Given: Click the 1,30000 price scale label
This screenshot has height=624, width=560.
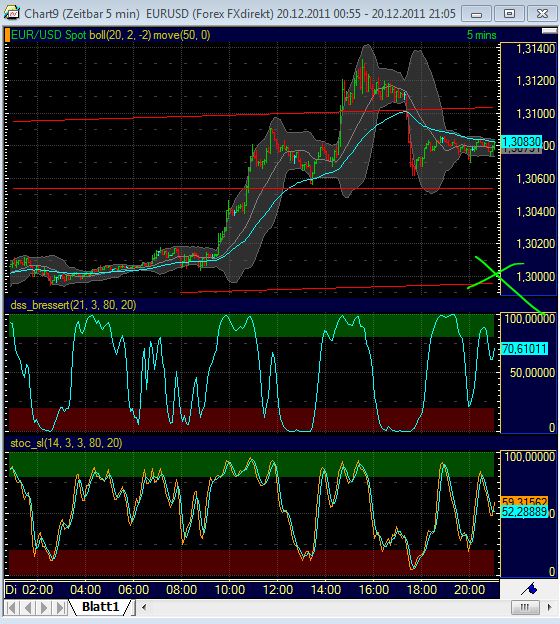Looking at the screenshot, I should [535, 276].
